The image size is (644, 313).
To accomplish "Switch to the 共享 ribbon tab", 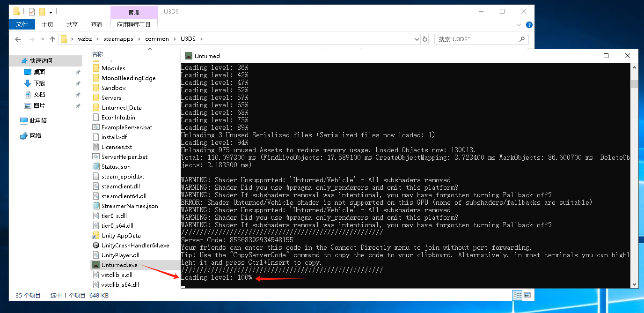I will (72, 25).
